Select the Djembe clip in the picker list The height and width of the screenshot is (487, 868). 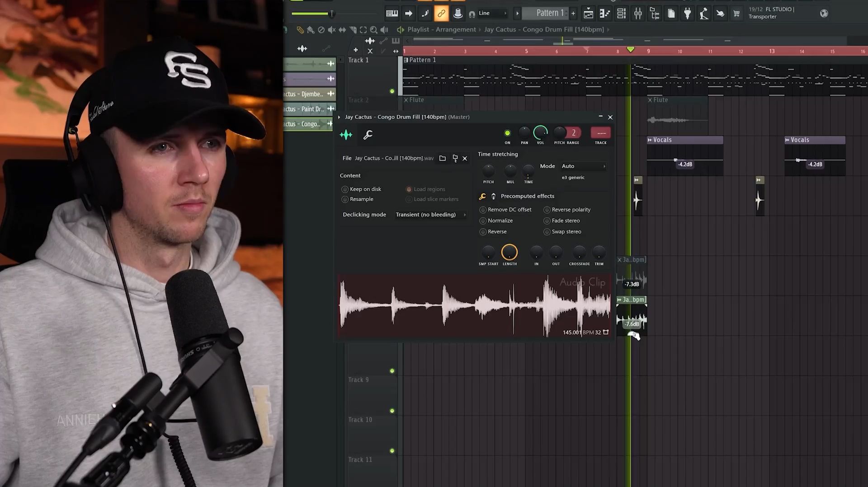pyautogui.click(x=309, y=94)
